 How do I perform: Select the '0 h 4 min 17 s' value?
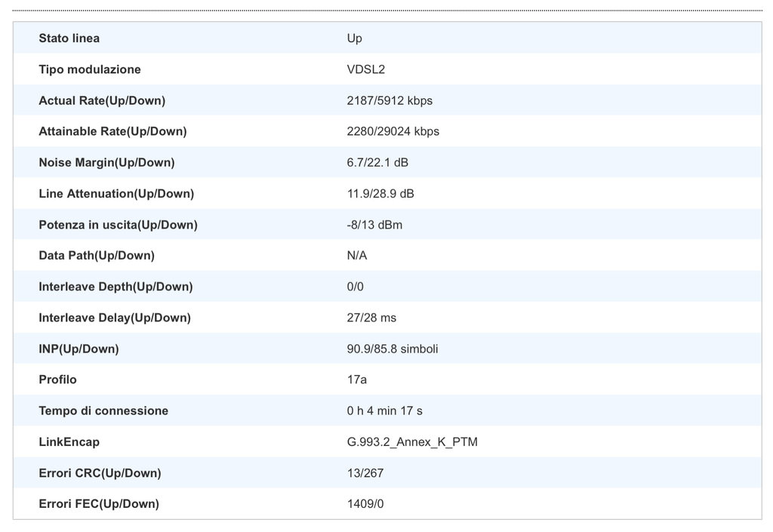pyautogui.click(x=384, y=411)
